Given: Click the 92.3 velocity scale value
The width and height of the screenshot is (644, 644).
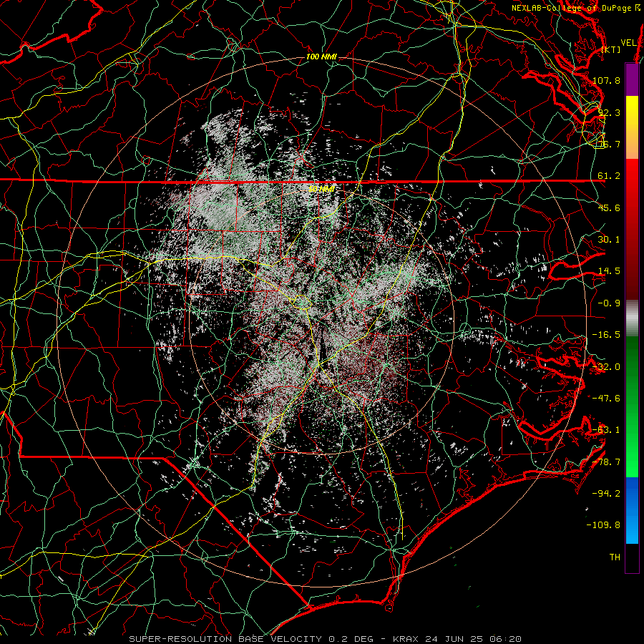Looking at the screenshot, I should (x=609, y=112).
